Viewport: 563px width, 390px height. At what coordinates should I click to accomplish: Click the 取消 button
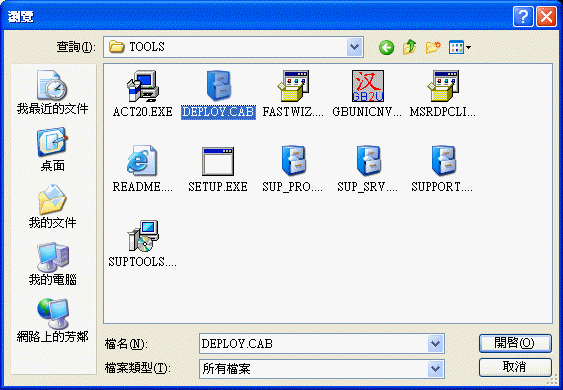pos(515,367)
